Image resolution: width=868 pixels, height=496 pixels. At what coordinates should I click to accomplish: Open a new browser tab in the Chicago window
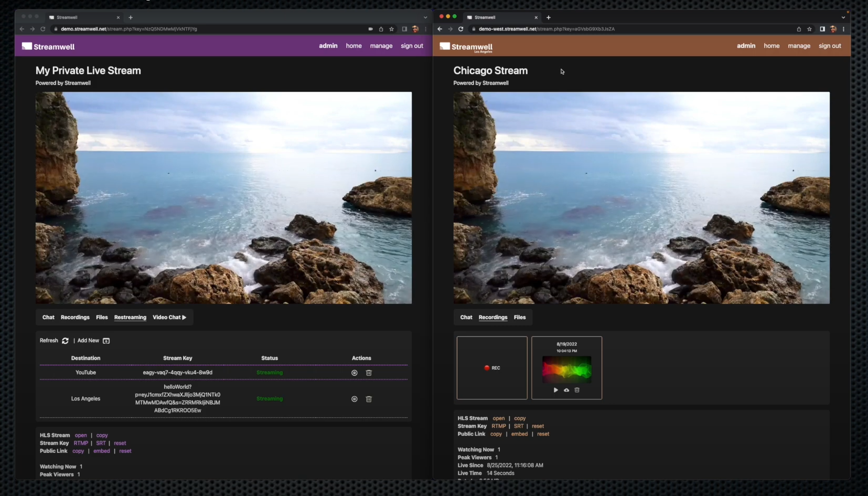548,17
